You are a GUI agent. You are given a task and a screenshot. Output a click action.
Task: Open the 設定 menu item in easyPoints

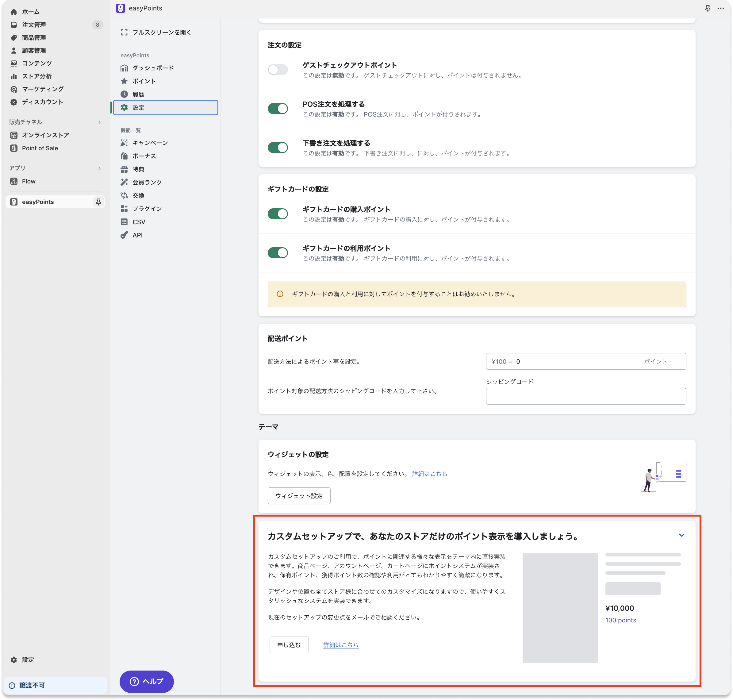click(x=166, y=107)
